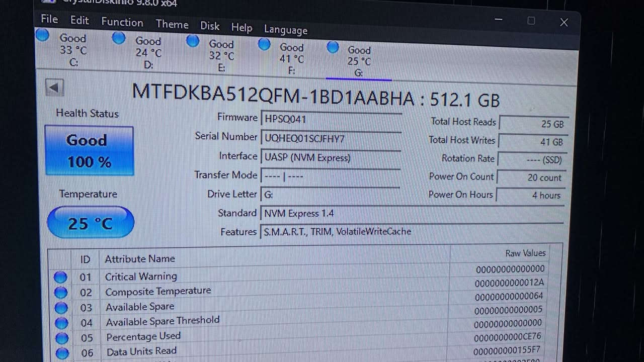Open the Help menu

coord(242,28)
